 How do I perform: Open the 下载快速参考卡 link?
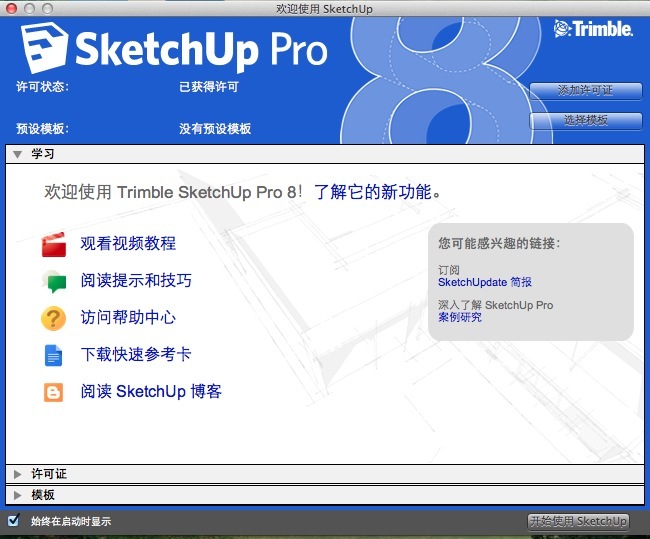[136, 354]
